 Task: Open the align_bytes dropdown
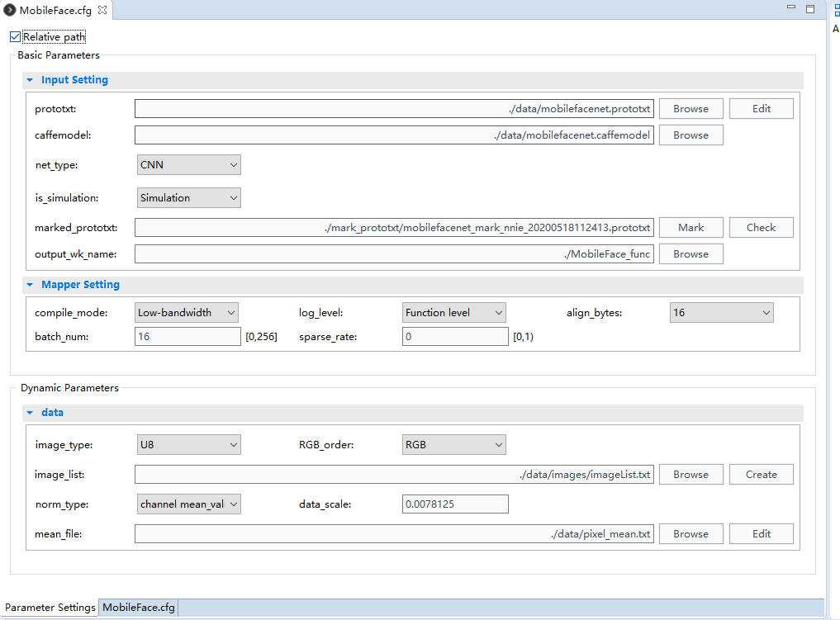tap(721, 313)
